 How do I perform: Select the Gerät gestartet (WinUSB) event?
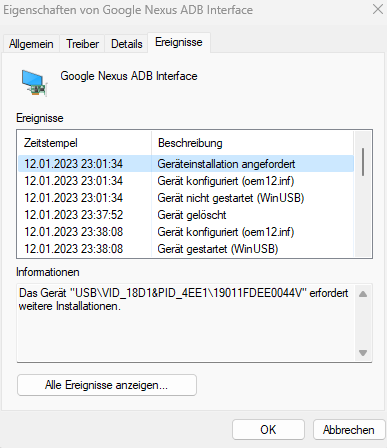(x=186, y=249)
